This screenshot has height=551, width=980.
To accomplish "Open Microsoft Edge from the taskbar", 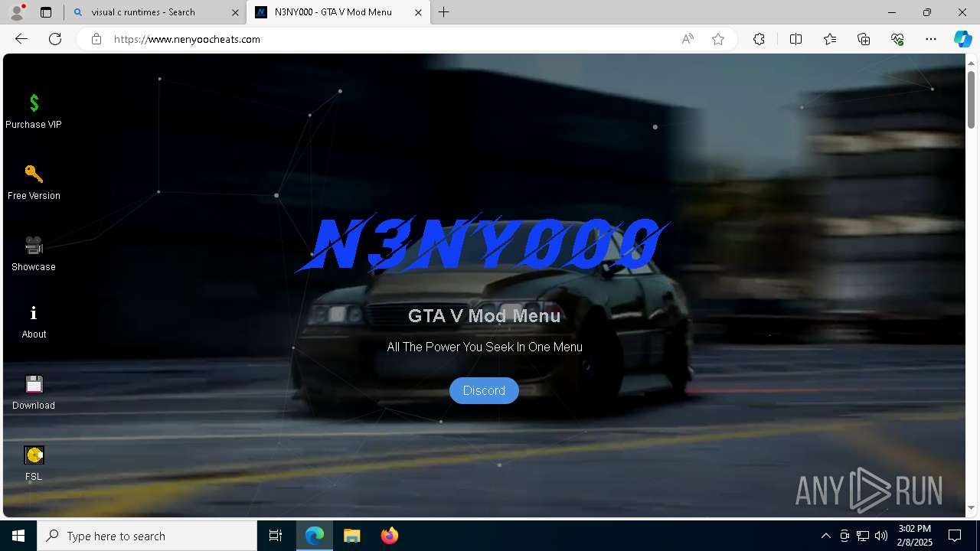I will 315,536.
